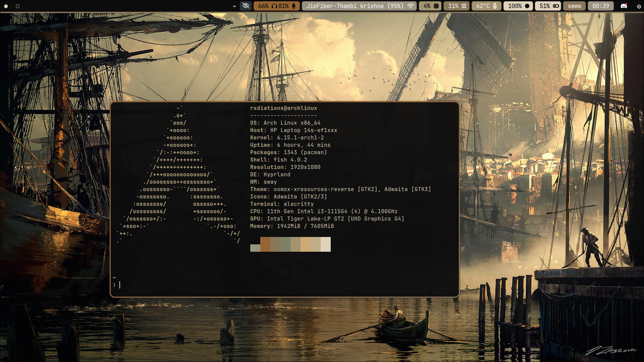Click the 100% brightness indicator

point(518,6)
